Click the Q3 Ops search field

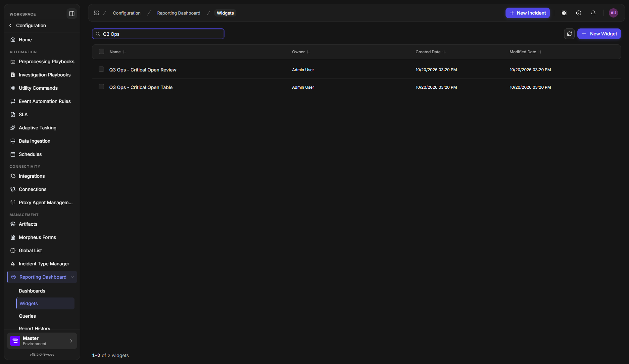[x=158, y=34]
